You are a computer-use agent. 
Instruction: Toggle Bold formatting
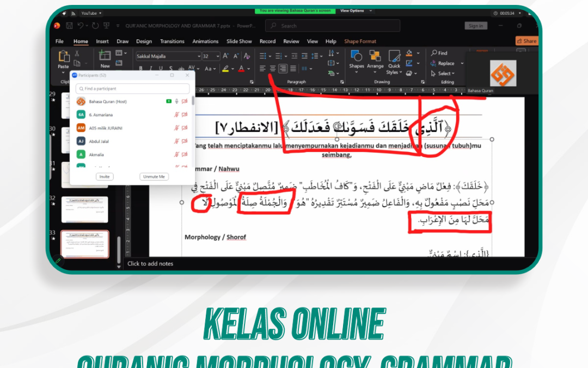140,68
